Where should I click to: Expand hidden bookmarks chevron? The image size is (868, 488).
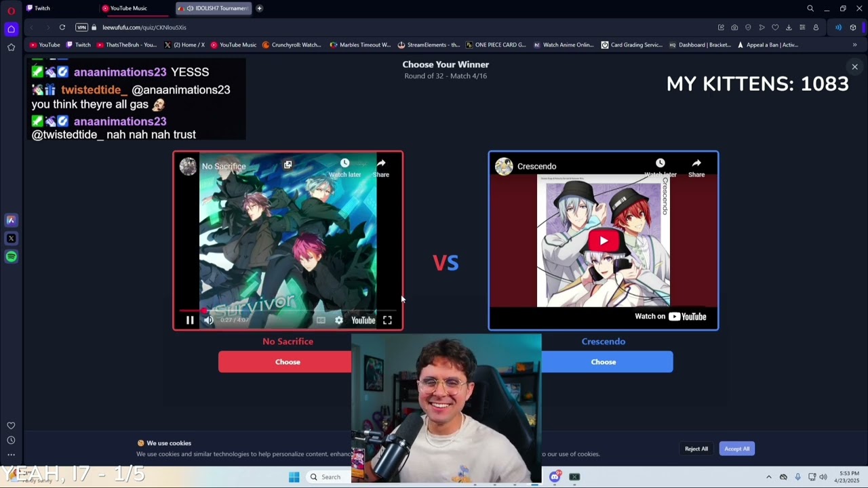coord(854,45)
